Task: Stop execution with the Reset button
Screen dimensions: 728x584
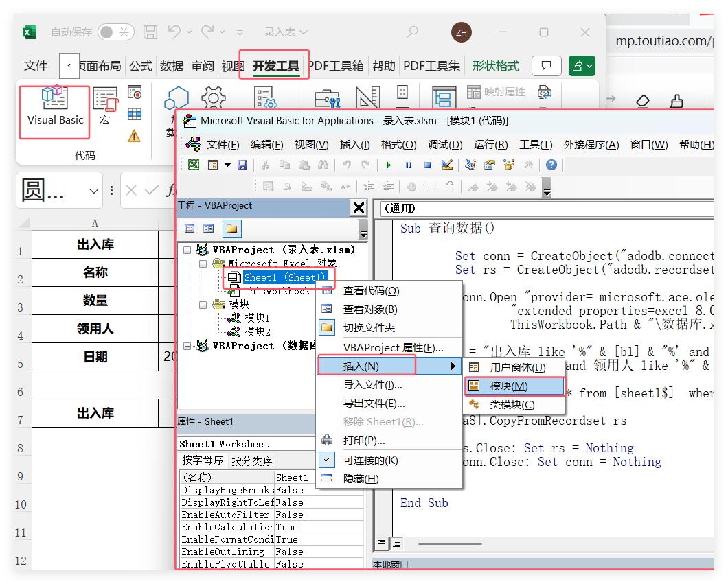Action: [428, 165]
